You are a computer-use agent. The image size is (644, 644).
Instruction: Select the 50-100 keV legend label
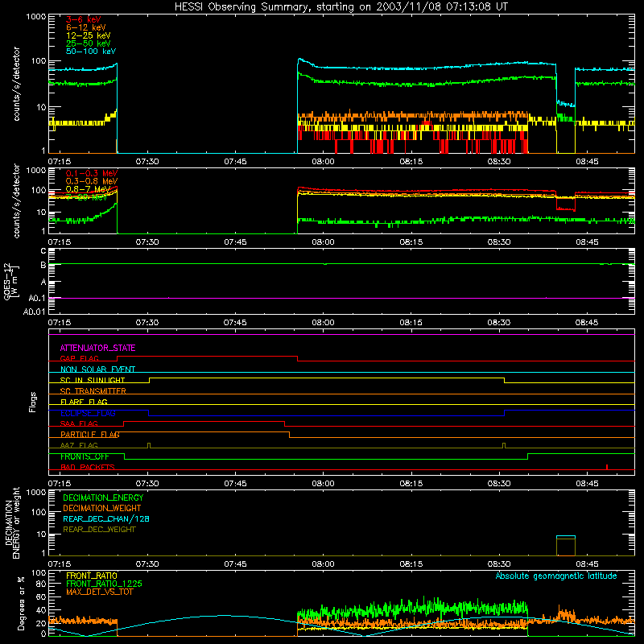(x=91, y=51)
